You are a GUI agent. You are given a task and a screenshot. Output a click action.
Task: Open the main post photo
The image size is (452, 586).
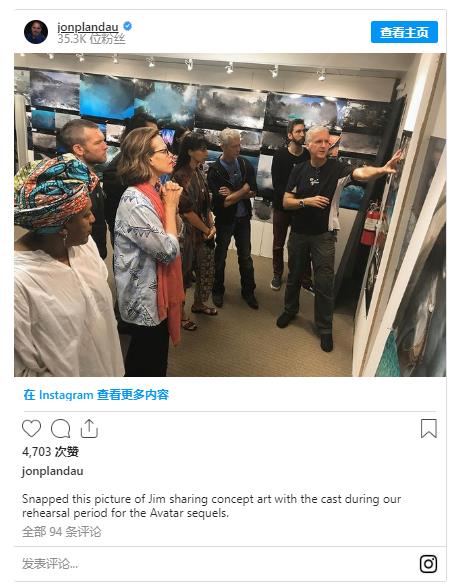pyautogui.click(x=230, y=215)
